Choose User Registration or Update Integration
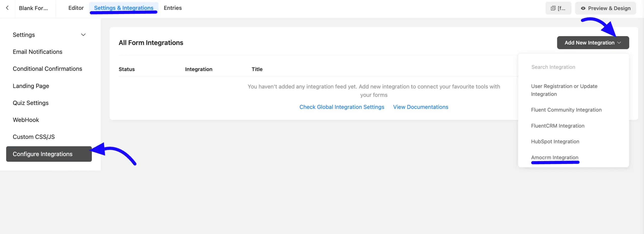The height and width of the screenshot is (234, 644). (x=564, y=90)
